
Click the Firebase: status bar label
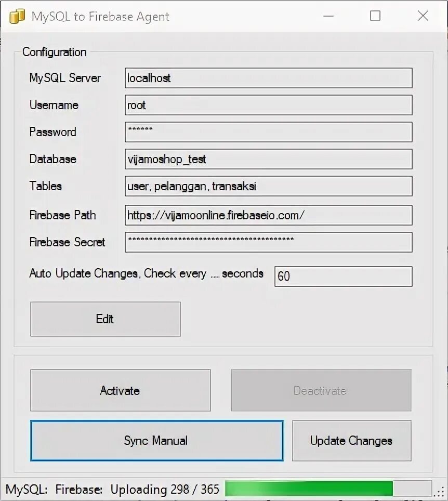[x=79, y=489]
